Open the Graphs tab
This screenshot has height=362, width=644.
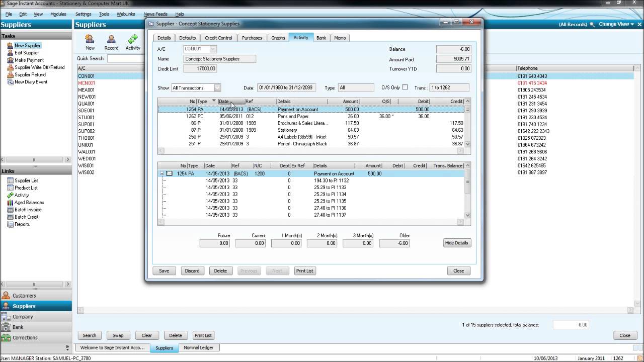278,38
